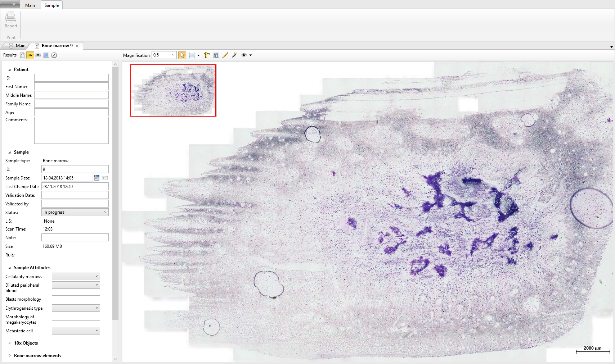Activate the ruler measurement tool

(x=207, y=55)
